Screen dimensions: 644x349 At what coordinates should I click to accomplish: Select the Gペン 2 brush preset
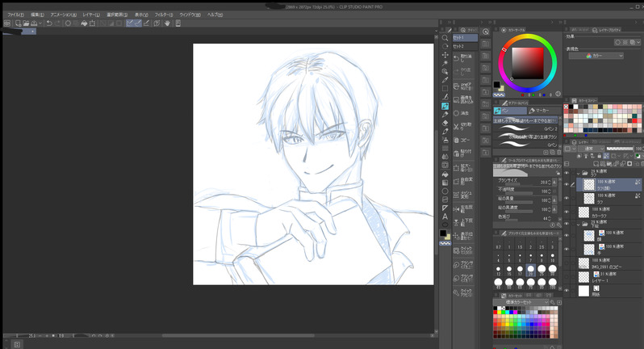point(526,128)
